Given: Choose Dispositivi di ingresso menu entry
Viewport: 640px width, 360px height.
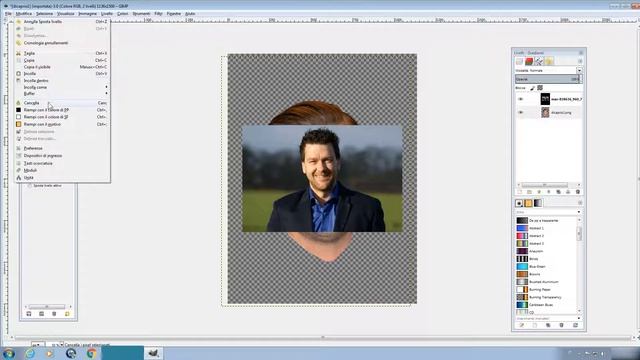Looking at the screenshot, I should pos(62,156).
